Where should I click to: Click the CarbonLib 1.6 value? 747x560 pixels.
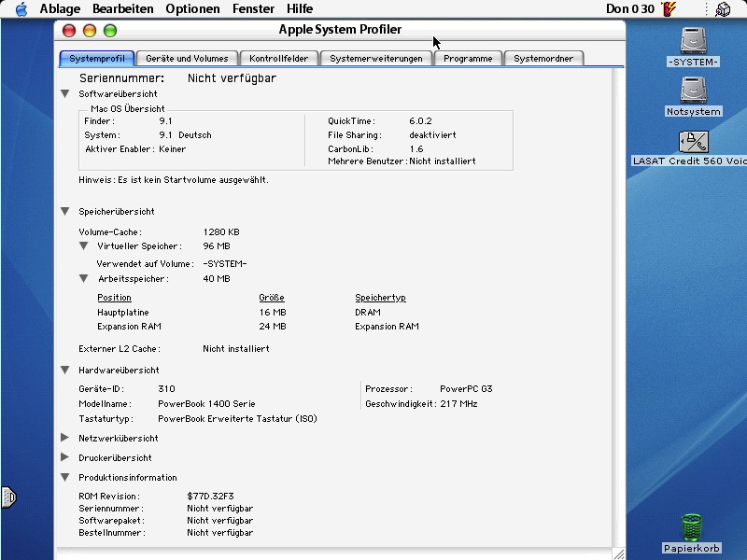coord(416,149)
